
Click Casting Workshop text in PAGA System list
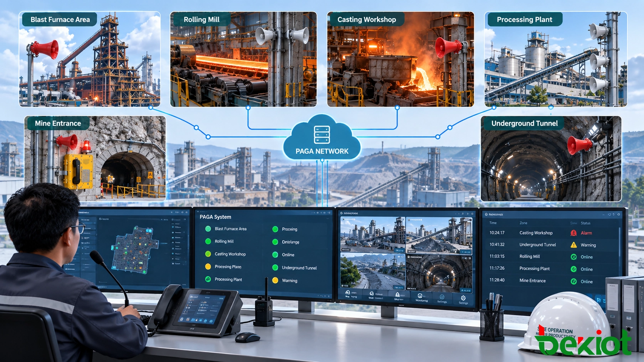click(230, 254)
